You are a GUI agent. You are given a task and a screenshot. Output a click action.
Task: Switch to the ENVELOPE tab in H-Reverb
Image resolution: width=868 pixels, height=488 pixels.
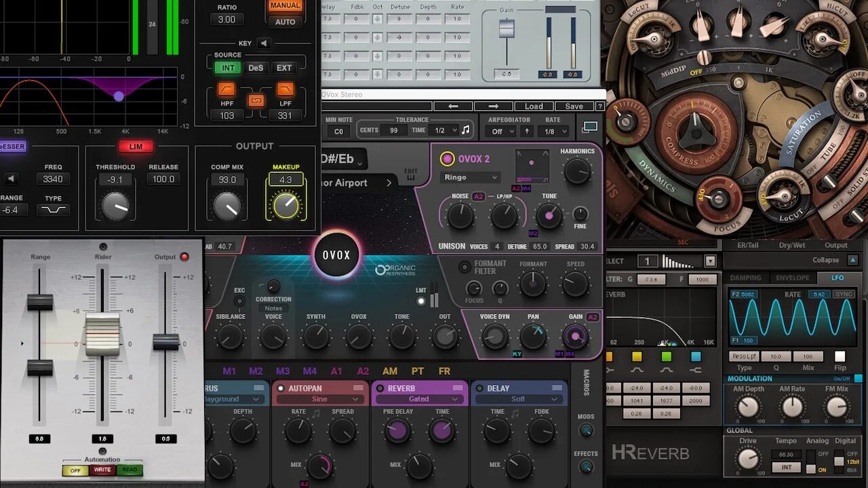coord(792,278)
